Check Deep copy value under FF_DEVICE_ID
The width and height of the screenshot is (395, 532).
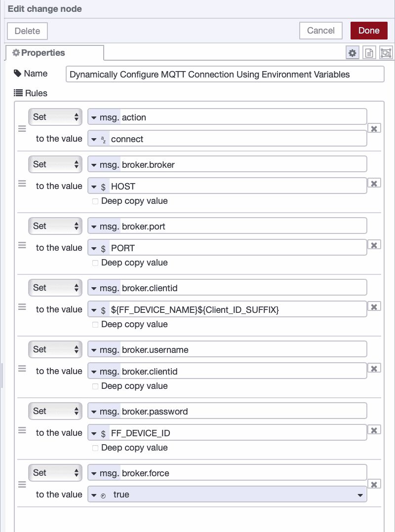click(95, 448)
